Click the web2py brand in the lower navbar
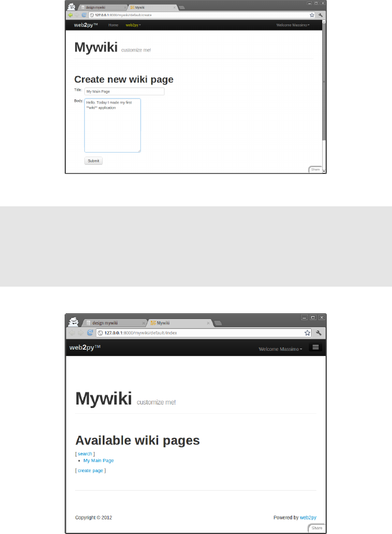The height and width of the screenshot is (534, 392). point(85,347)
